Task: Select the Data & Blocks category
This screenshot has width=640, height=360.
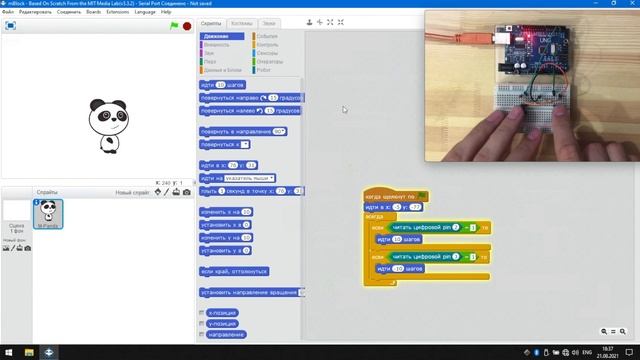Action: (x=222, y=70)
